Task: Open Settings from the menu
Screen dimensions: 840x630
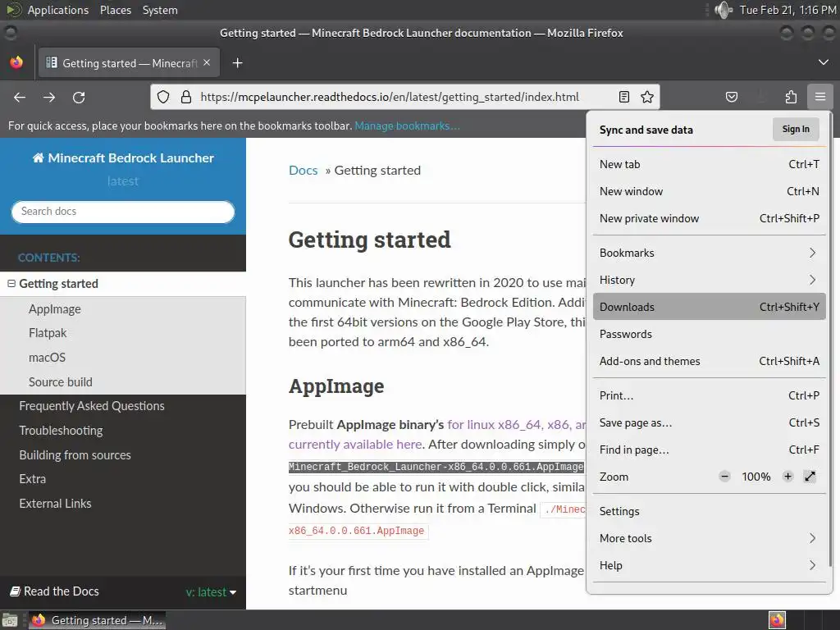Action: pos(710,512)
